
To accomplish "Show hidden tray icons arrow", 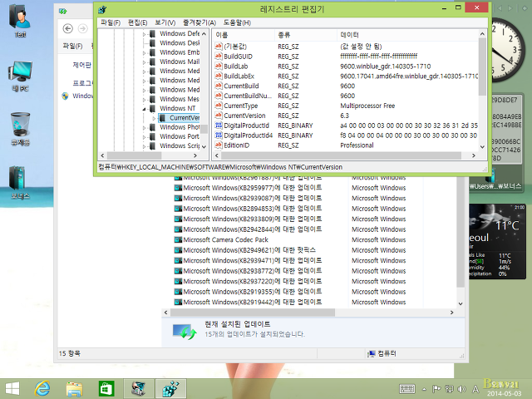I will pos(424,389).
